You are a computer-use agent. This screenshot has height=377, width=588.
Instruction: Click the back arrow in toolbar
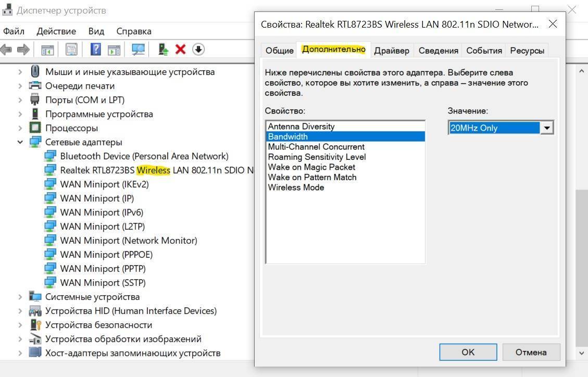coord(7,49)
